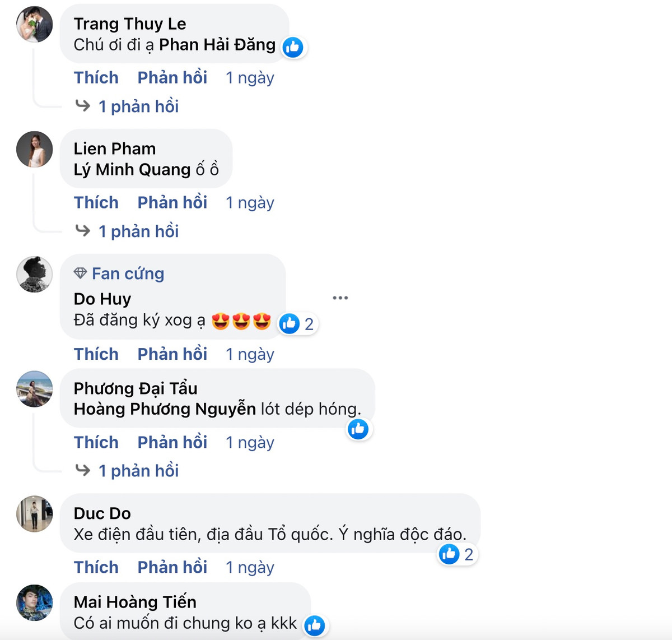672x640 pixels.
Task: Click the thumbs-up reaction on Do Huy's comment
Action: [291, 323]
